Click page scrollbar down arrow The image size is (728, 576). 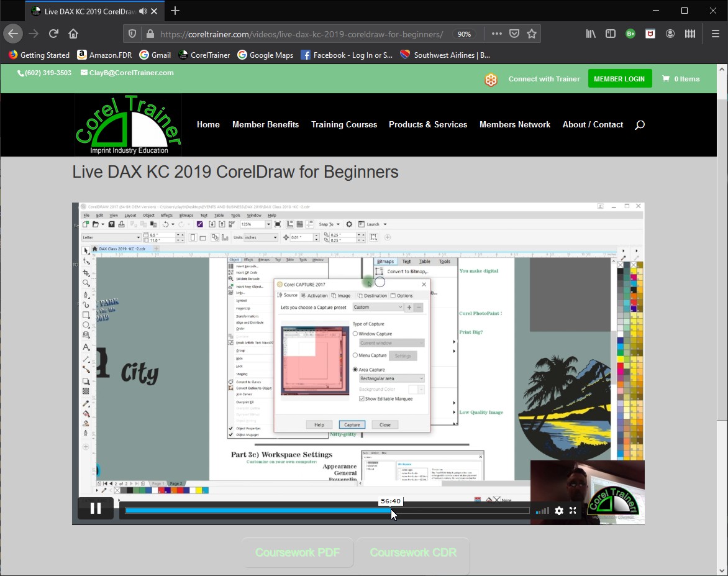(x=722, y=570)
